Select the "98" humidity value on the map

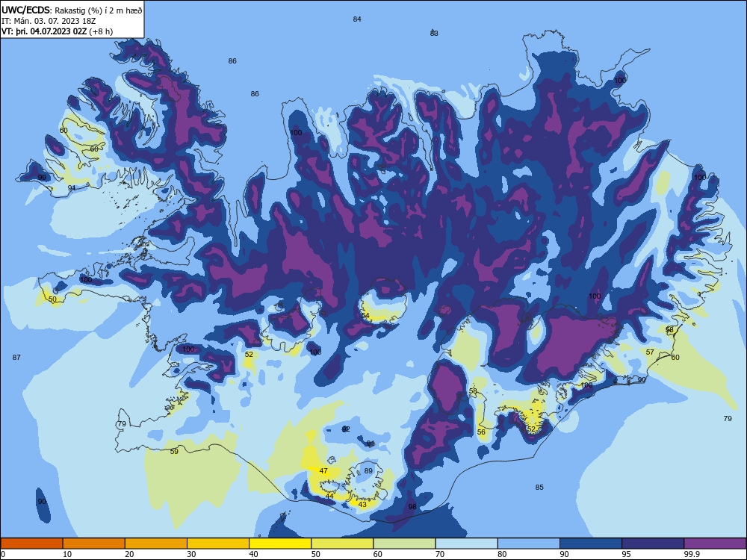(412, 507)
